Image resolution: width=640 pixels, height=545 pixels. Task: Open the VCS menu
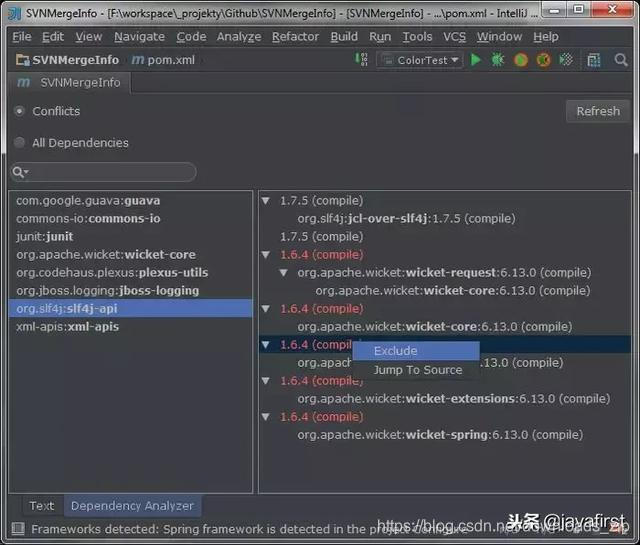pyautogui.click(x=454, y=37)
